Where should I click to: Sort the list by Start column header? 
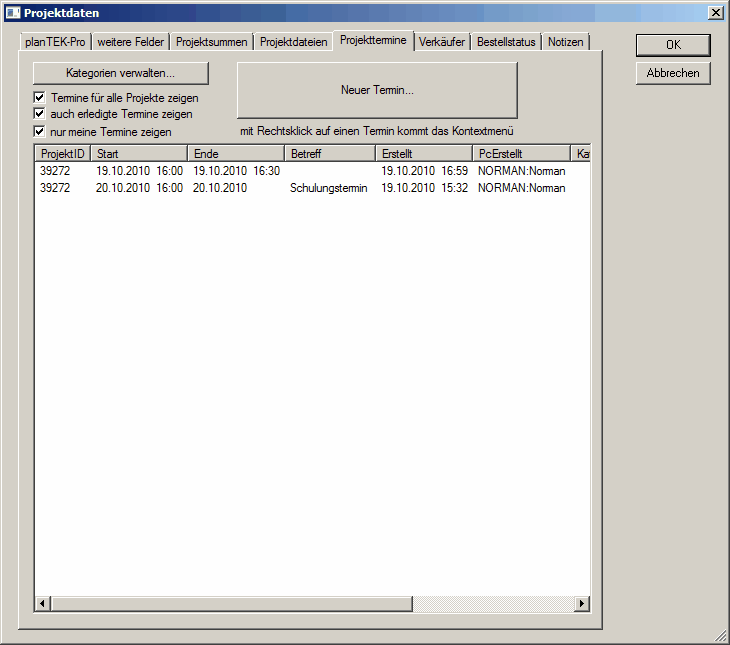pyautogui.click(x=138, y=154)
